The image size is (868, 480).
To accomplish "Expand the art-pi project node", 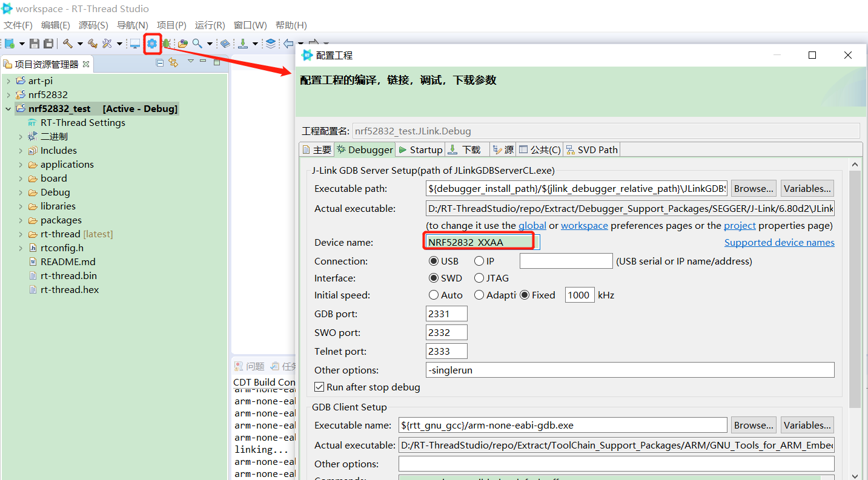I will [x=8, y=81].
